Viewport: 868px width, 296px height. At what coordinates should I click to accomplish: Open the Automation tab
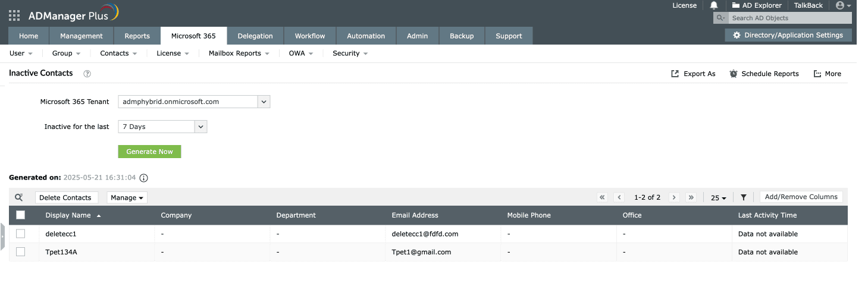pos(366,36)
